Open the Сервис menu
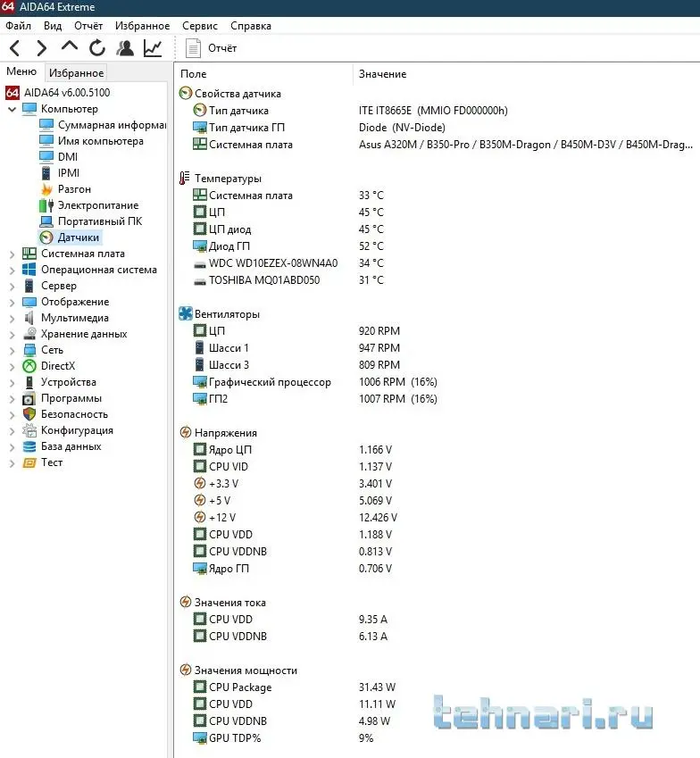 [x=200, y=26]
